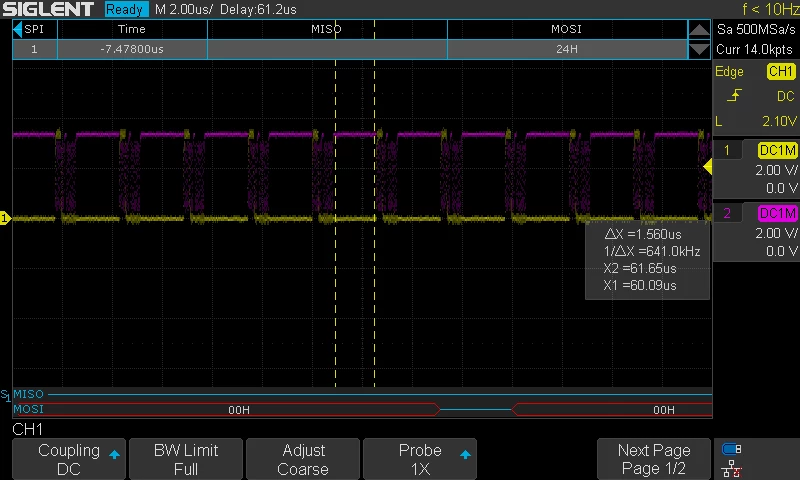The width and height of the screenshot is (800, 480).
Task: Click the channel 1 ground level marker
Action: 5,218
